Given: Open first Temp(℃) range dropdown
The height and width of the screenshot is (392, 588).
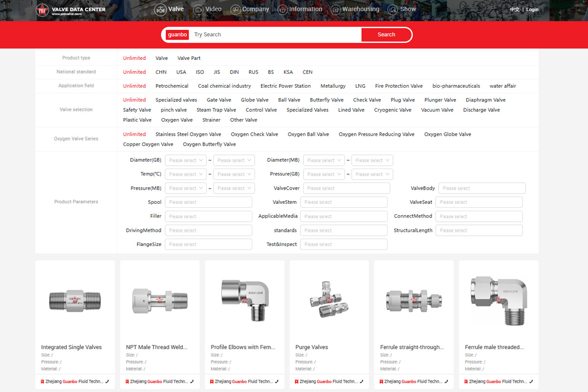Looking at the screenshot, I should 185,174.
